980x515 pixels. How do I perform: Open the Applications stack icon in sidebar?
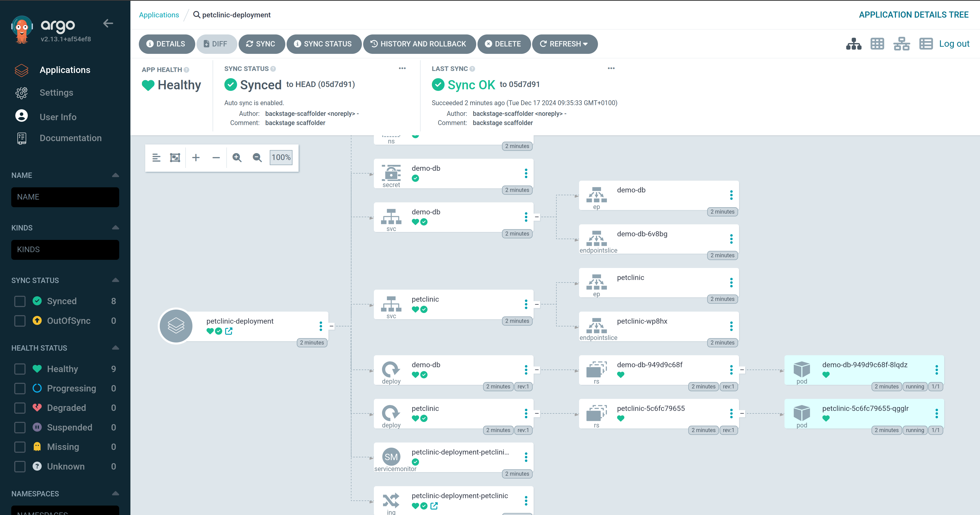pos(22,70)
